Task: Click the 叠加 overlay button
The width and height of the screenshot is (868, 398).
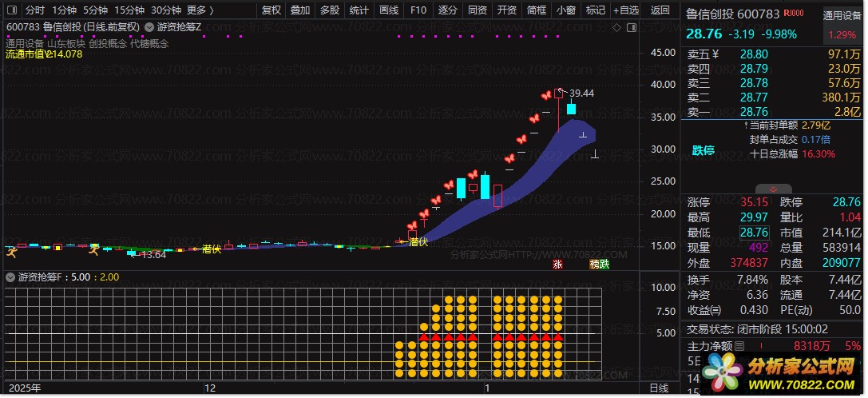Action: click(x=300, y=10)
